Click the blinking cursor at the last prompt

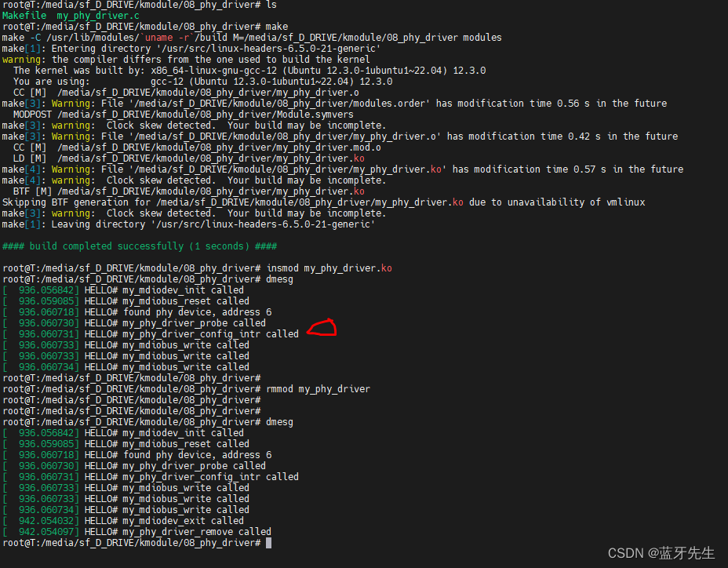tap(268, 542)
